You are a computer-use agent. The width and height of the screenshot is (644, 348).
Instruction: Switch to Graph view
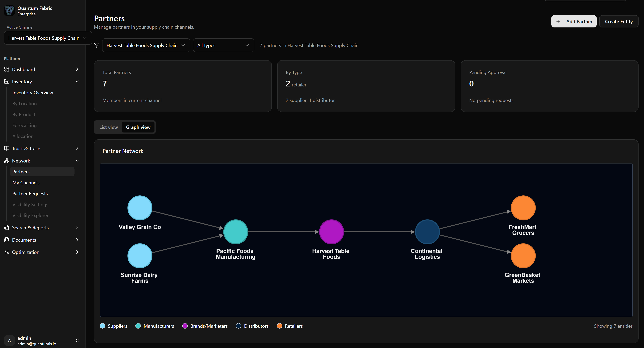(138, 127)
